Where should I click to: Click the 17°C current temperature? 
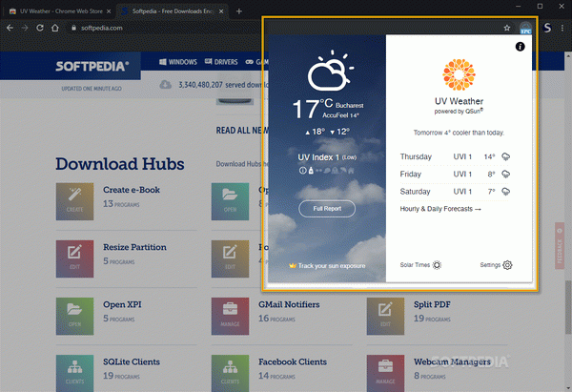pyautogui.click(x=313, y=109)
